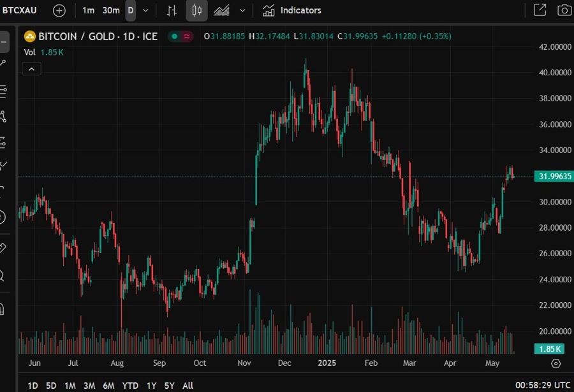Open chart settings gear near time axis
This screenshot has width=574, height=392.
point(556,363)
